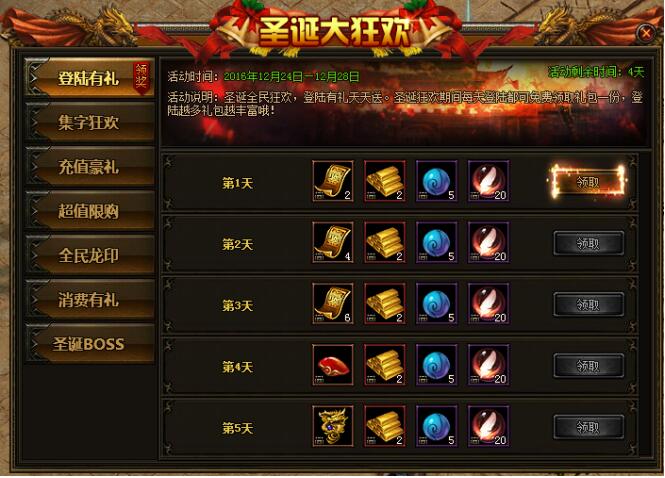Click the 领取 button for 第2天
665x478 pixels.
point(588,243)
